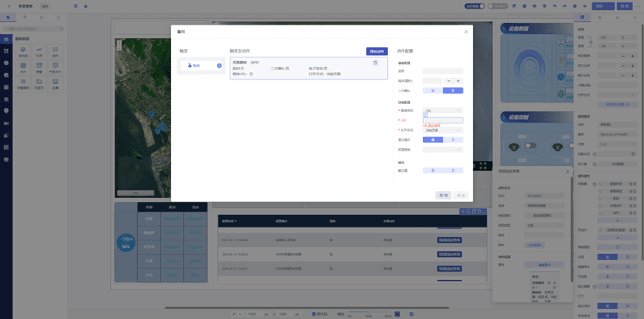The width and height of the screenshot is (644, 319).
Task: Toggle the width-height lock icon in layout panel
Action: [591, 41]
